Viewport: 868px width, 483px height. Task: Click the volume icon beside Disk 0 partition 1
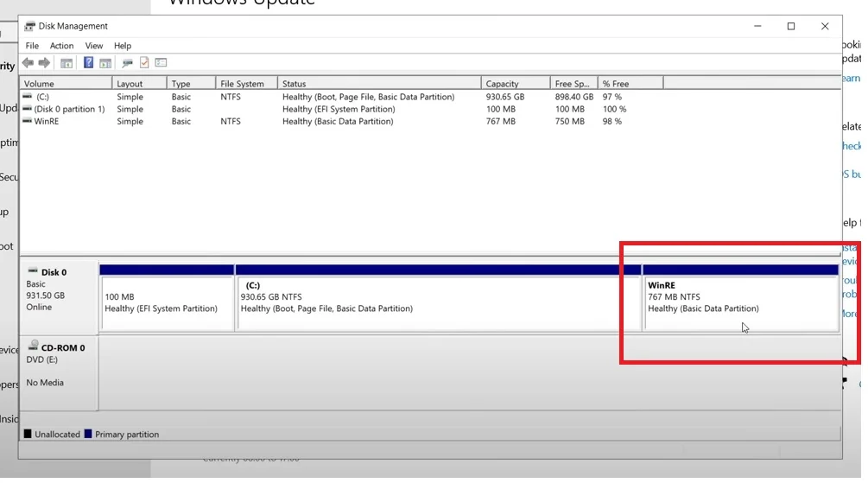tap(27, 109)
